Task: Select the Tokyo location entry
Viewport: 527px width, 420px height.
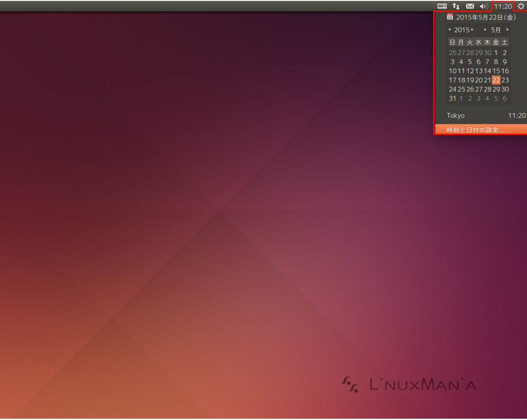Action: click(481, 115)
